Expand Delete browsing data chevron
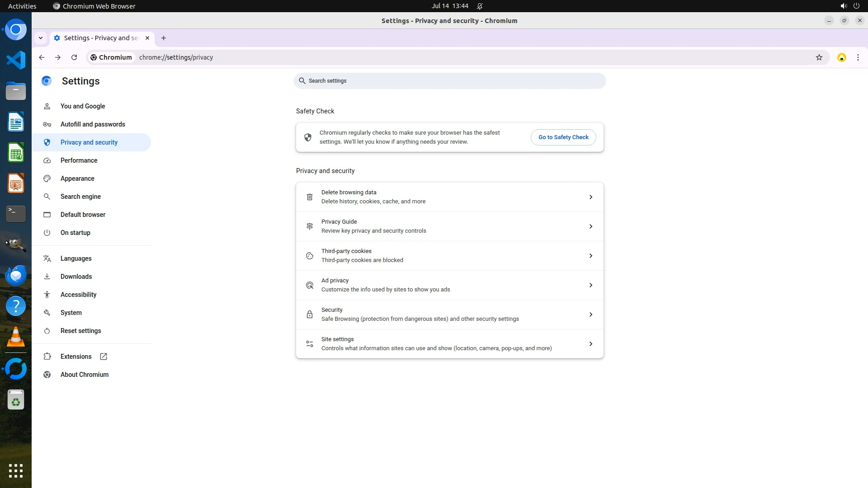 click(x=590, y=197)
